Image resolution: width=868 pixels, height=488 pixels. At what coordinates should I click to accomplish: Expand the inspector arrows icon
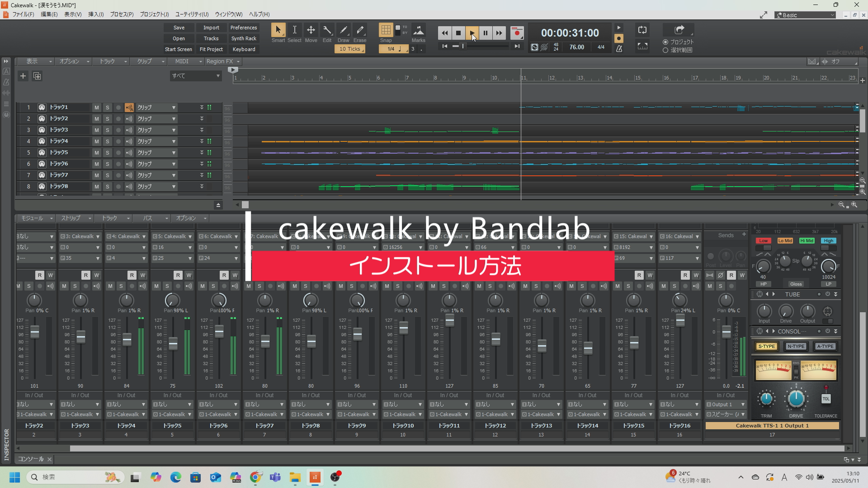coord(6,61)
